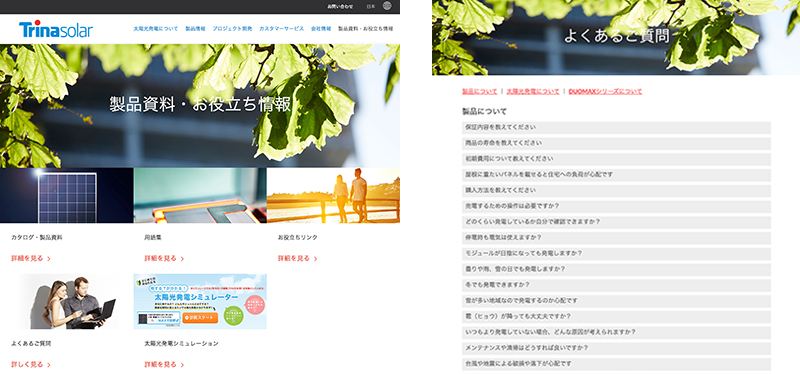The width and height of the screenshot is (800, 374).
Task: Jump to the DUOMAXシリーズについて anchor link
Action: tap(605, 92)
